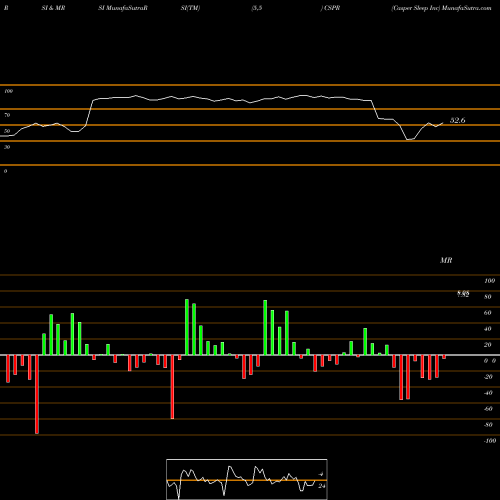This screenshot has height=500, width=500.
Task: Click the MR axis label "40"
Action: pyautogui.click(x=488, y=329)
